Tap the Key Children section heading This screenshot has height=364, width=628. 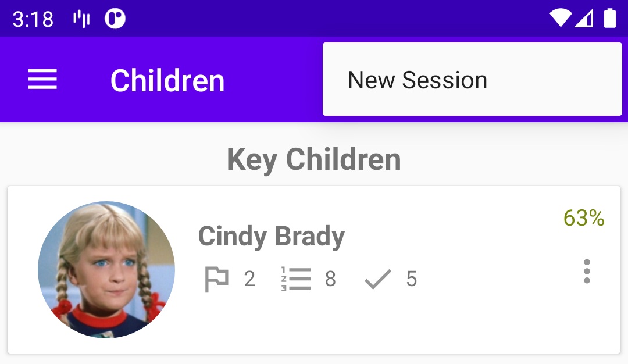point(314,159)
